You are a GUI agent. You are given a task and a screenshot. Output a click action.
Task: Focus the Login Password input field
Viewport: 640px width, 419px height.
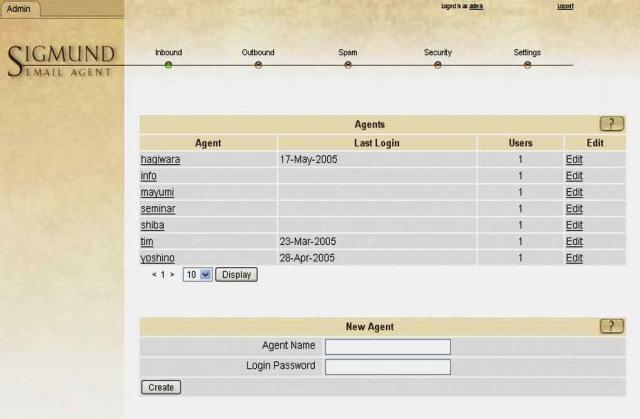(388, 366)
